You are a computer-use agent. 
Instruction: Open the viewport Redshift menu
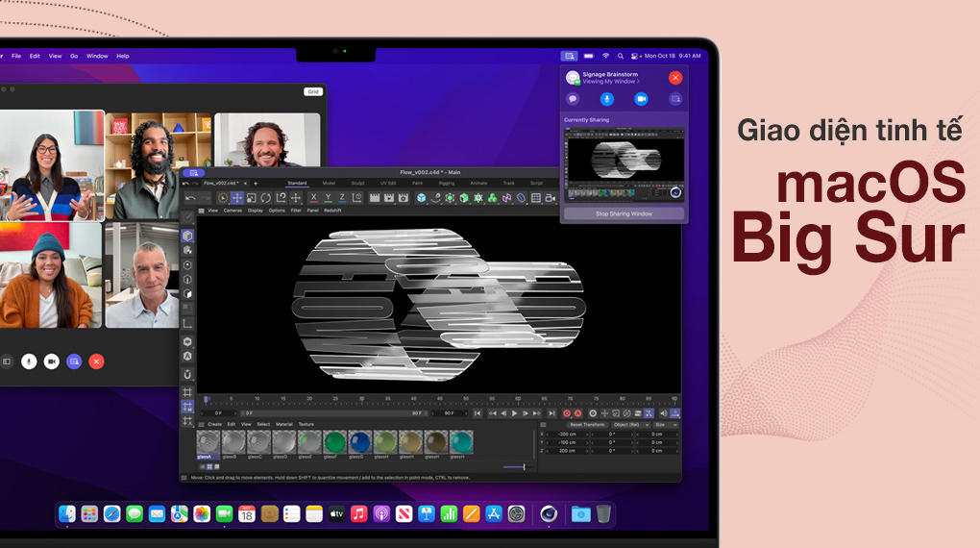[332, 211]
